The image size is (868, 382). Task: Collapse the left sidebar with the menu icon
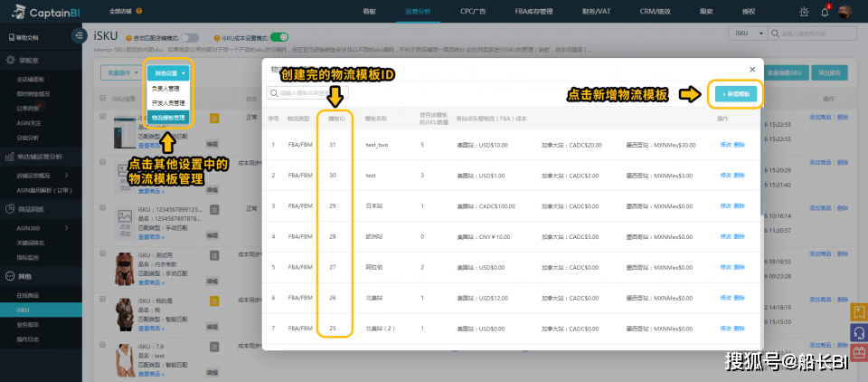pyautogui.click(x=78, y=36)
